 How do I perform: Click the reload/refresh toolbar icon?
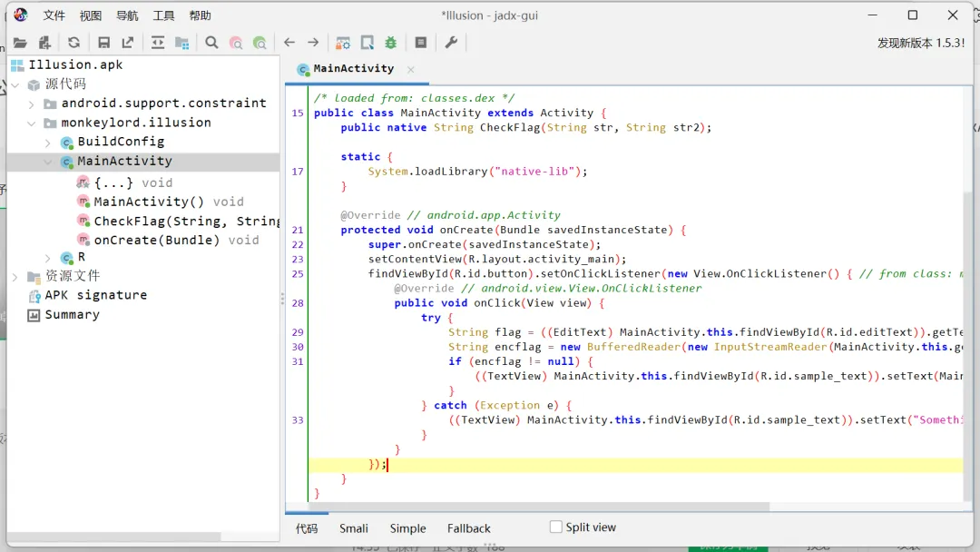[73, 43]
